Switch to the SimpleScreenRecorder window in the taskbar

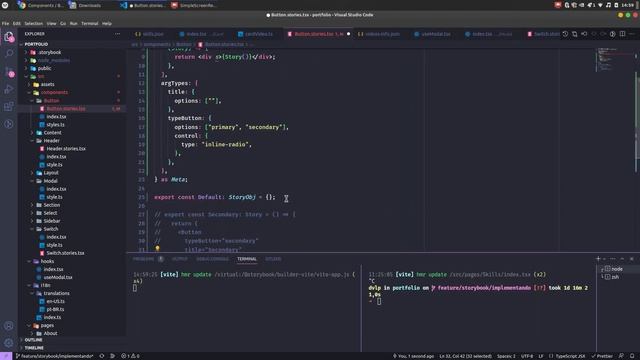click(x=193, y=5)
